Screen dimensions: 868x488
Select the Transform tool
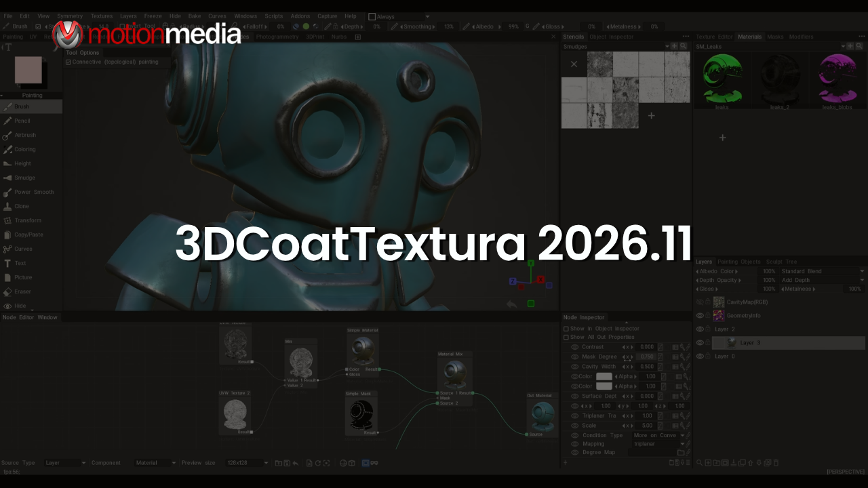[31, 220]
